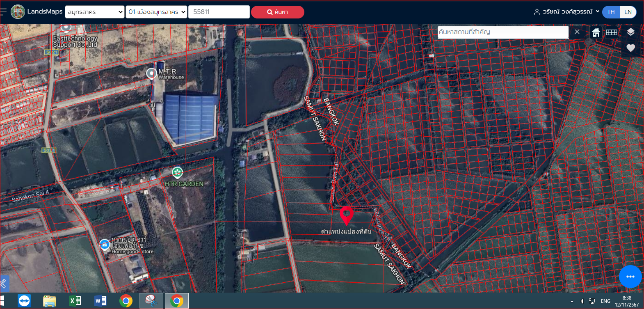This screenshot has width=644, height=309.
Task: Open the blue chat bubble button
Action: (630, 277)
